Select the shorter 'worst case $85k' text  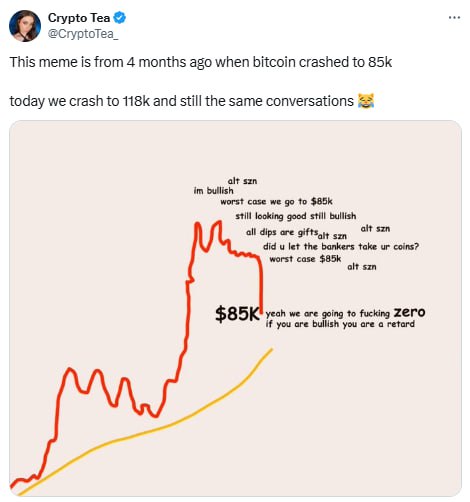305,259
